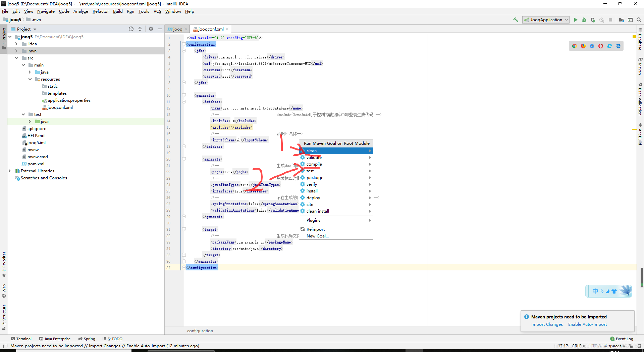The image size is (644, 352).
Task: Select the compile Maven goal
Action: (x=336, y=164)
